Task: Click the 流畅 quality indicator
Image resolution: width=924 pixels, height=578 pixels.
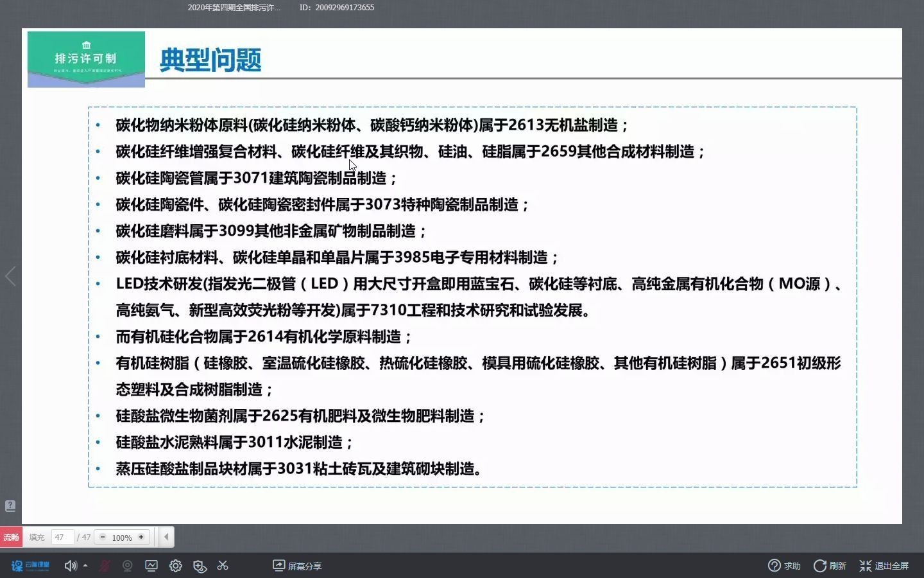Action: (x=11, y=538)
